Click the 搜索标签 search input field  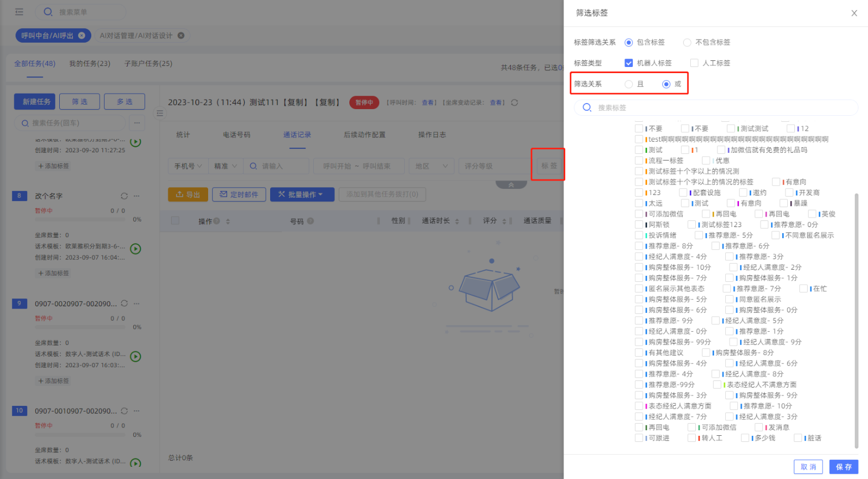click(x=720, y=107)
